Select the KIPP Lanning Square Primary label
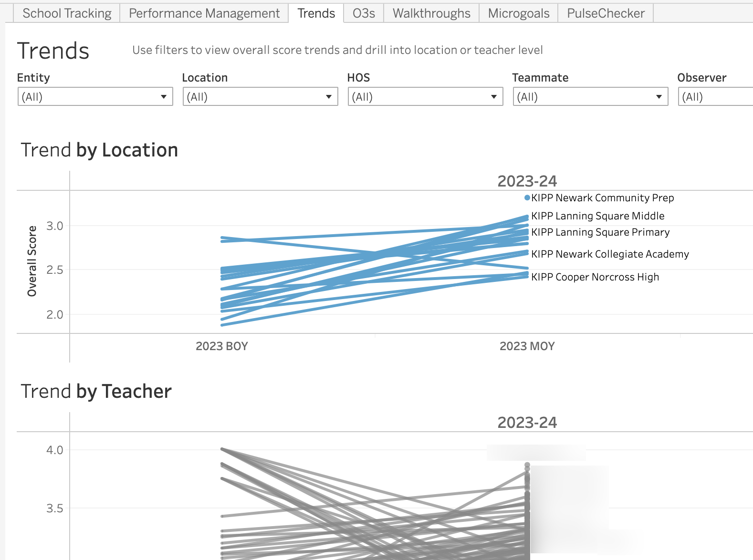The width and height of the screenshot is (753, 560). 600,232
